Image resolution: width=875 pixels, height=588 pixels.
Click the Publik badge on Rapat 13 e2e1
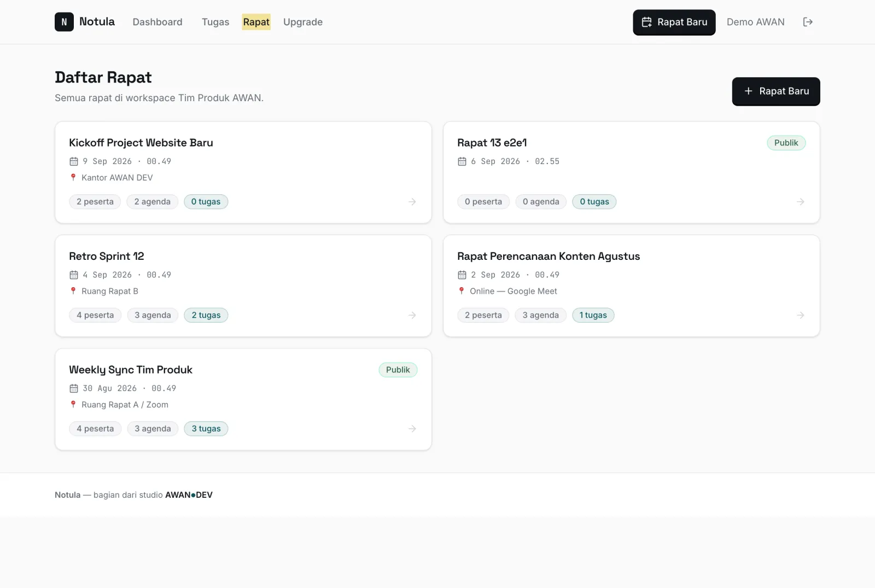(786, 143)
